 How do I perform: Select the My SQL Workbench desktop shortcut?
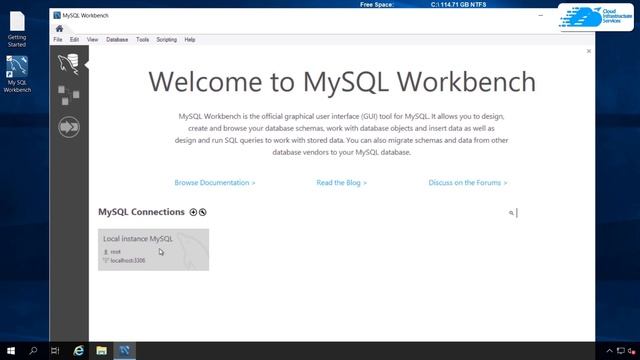17,74
